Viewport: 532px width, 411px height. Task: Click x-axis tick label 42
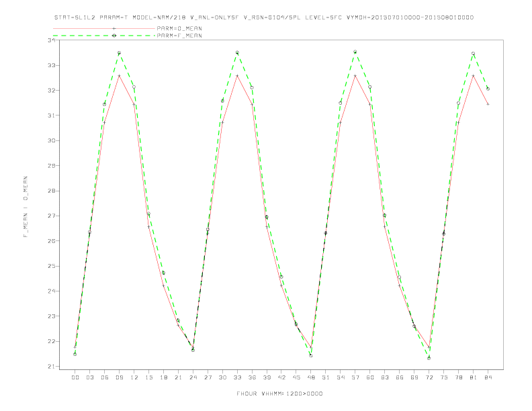281,377
